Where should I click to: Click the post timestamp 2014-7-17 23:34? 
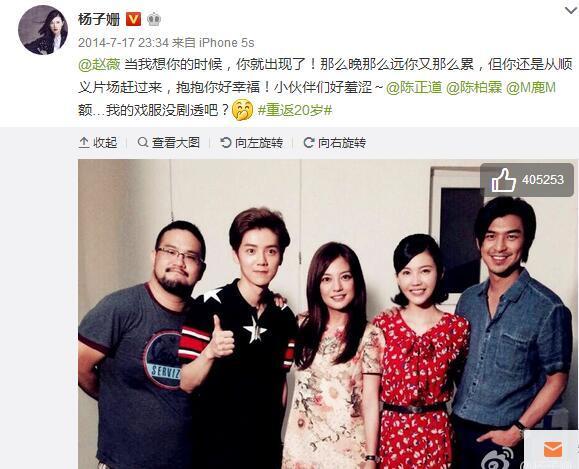pos(123,43)
